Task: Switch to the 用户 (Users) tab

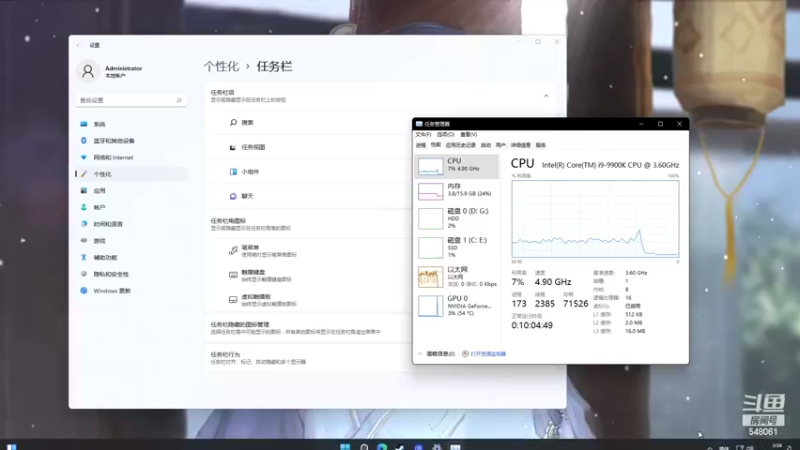Action: [501, 145]
